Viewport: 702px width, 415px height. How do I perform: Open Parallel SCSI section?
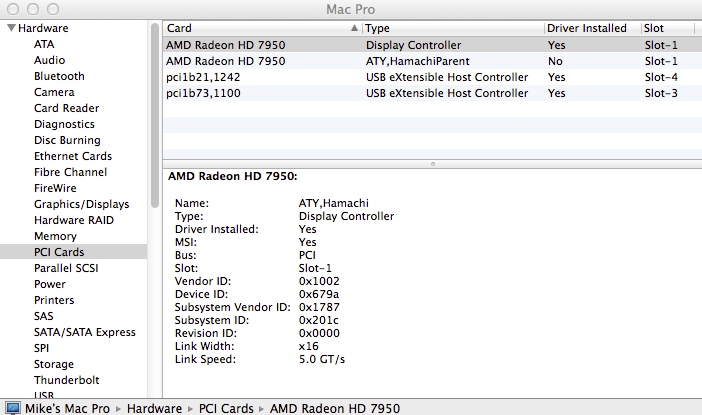coord(66,268)
